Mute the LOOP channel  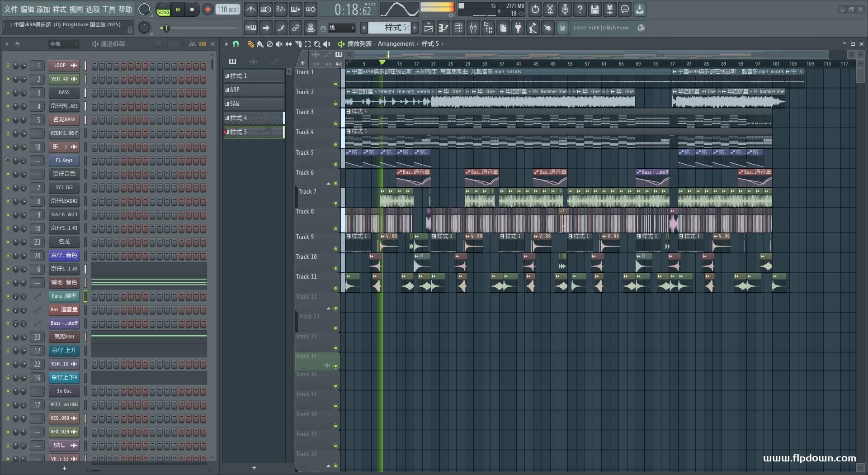[8, 66]
